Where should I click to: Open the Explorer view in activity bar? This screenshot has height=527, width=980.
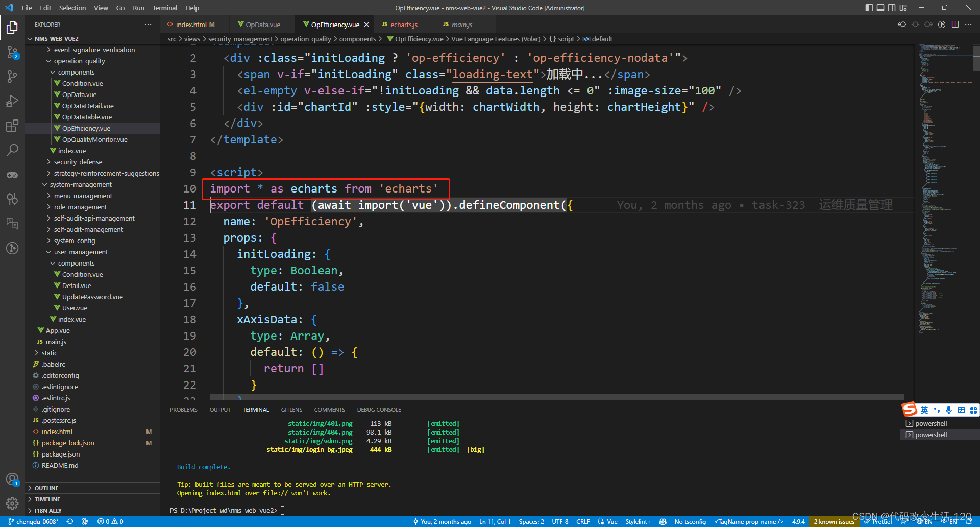pyautogui.click(x=12, y=27)
